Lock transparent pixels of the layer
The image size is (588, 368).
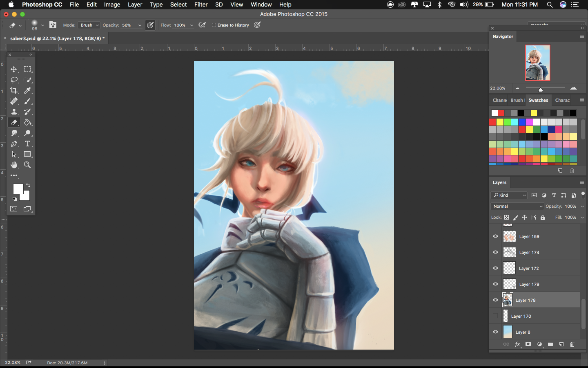(x=506, y=218)
